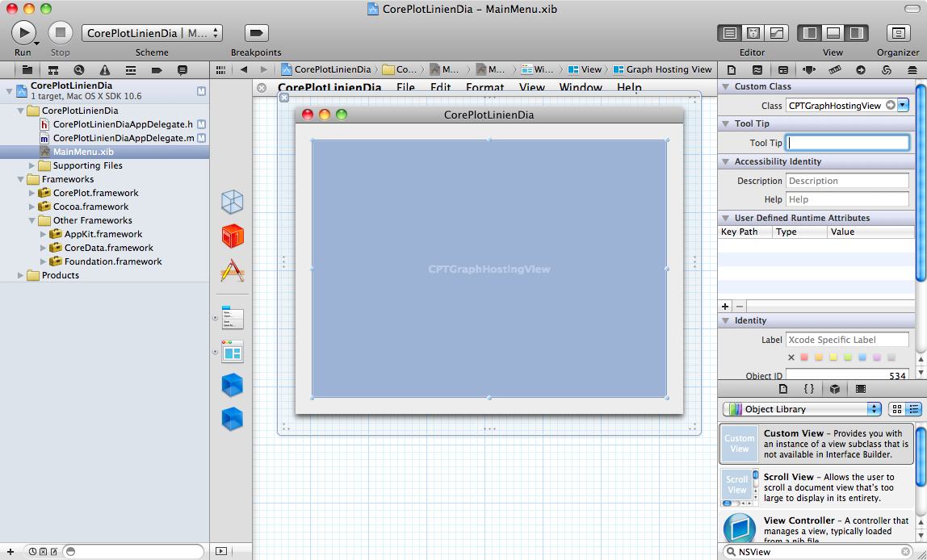Expand the Supporting Files folder
927x560 pixels.
pos(33,165)
